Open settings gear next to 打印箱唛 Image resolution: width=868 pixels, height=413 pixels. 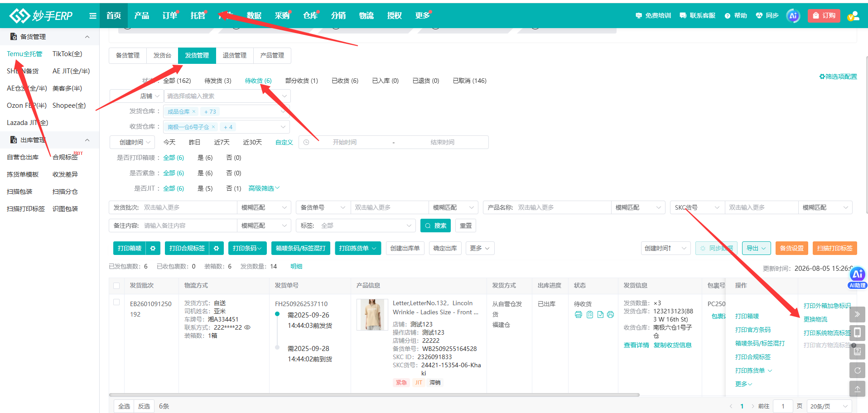click(153, 248)
